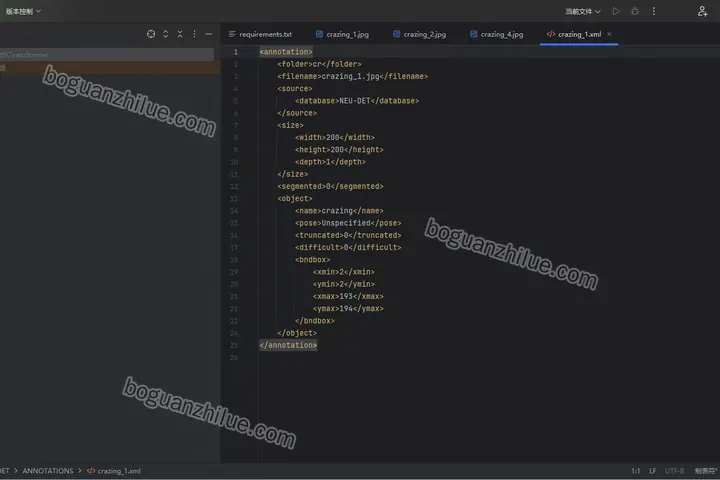This screenshot has width=720, height=480.
Task: Click the <ymin>2</ymin> line
Action: click(343, 284)
